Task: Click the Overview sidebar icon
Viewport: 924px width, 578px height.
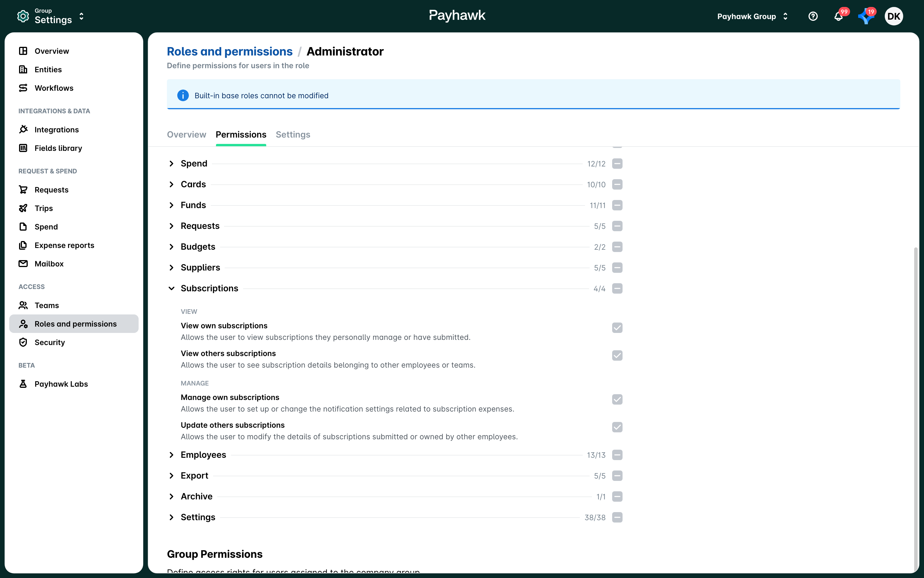Action: tap(23, 51)
